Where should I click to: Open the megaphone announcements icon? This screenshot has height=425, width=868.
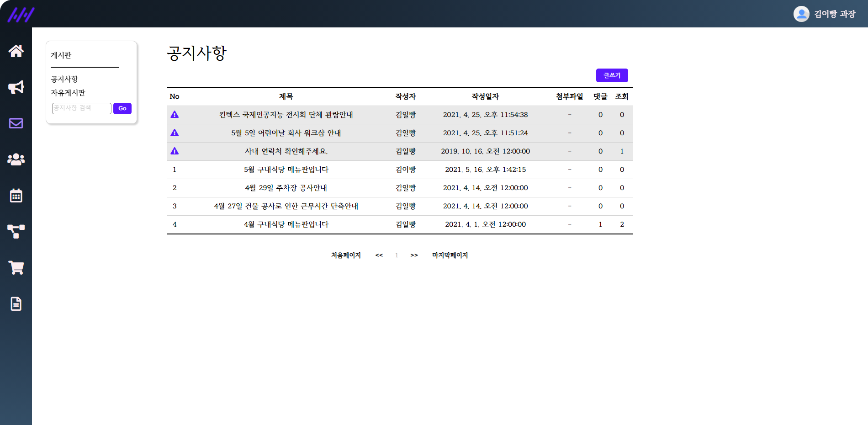coord(16,87)
